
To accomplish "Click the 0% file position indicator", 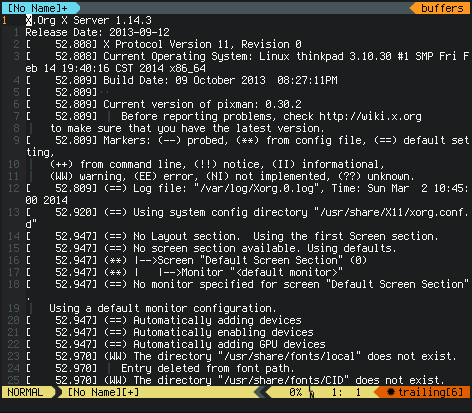I will pyautogui.click(x=295, y=392).
